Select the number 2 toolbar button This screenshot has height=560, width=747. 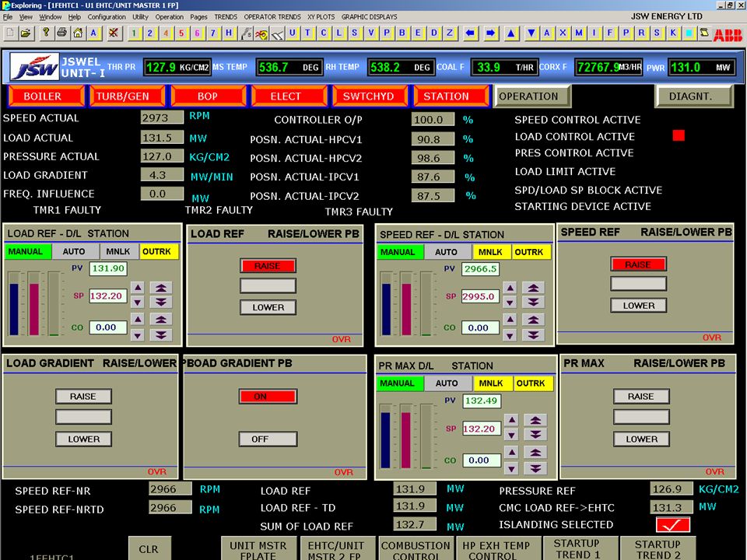pos(150,33)
